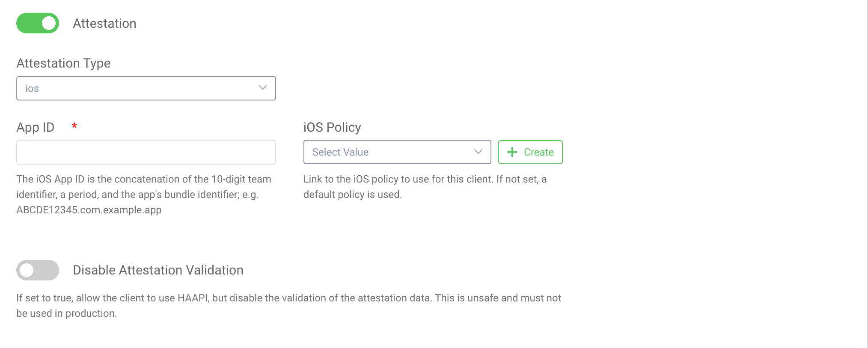Click inside the empty App ID field
Image resolution: width=868 pixels, height=348 pixels.
146,152
